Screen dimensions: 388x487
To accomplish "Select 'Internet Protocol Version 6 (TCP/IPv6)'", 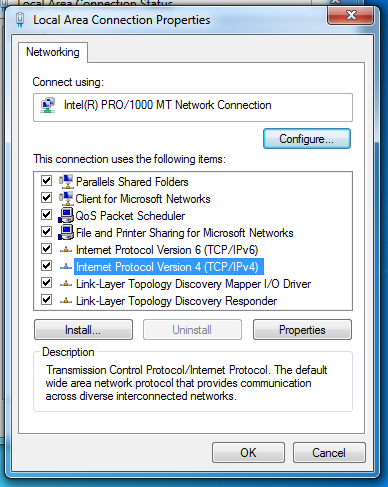I will pyautogui.click(x=167, y=250).
